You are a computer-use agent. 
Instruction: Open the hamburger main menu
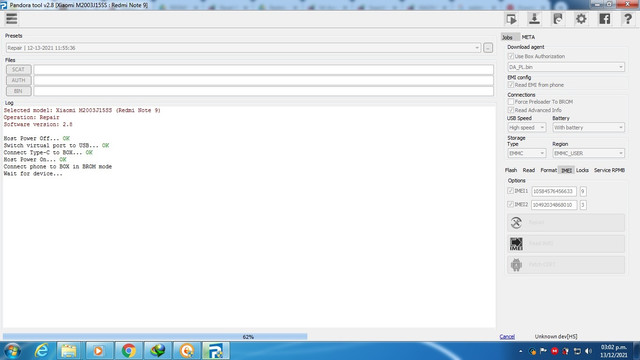[12, 19]
